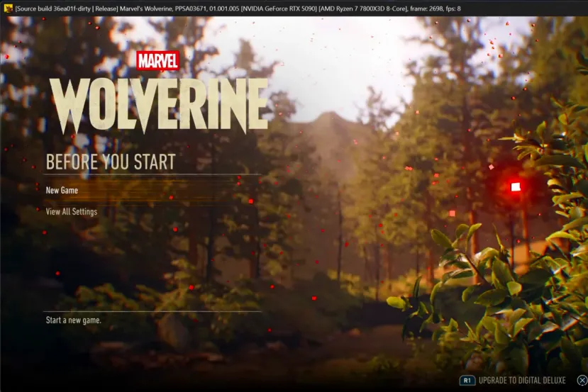Click the 'BEFORE YOU START' heading

111,162
